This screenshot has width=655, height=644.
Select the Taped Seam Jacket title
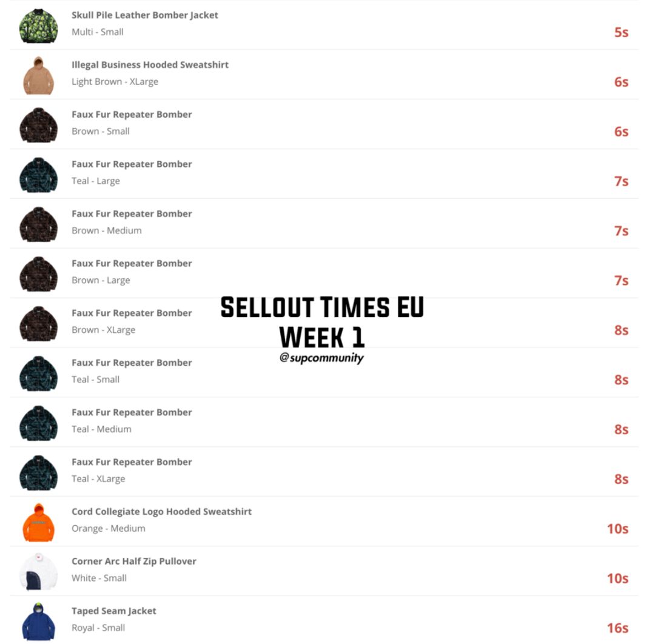113,611
